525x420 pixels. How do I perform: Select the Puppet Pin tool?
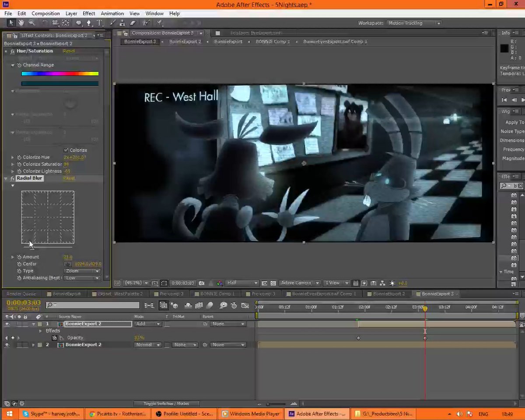pos(160,23)
